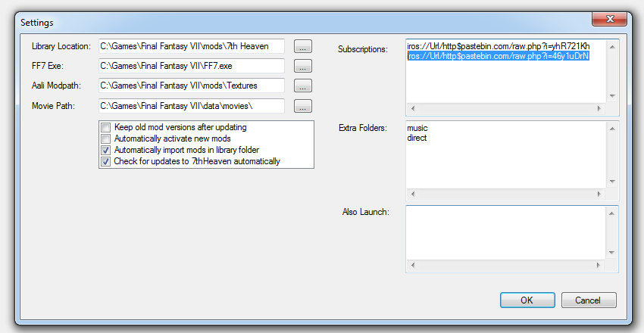Disable Automatically import mods in library folder
644x333 pixels.
(106, 150)
